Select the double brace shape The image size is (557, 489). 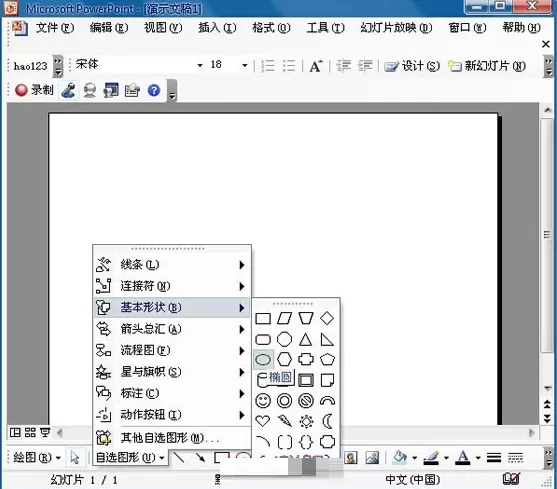[306, 442]
